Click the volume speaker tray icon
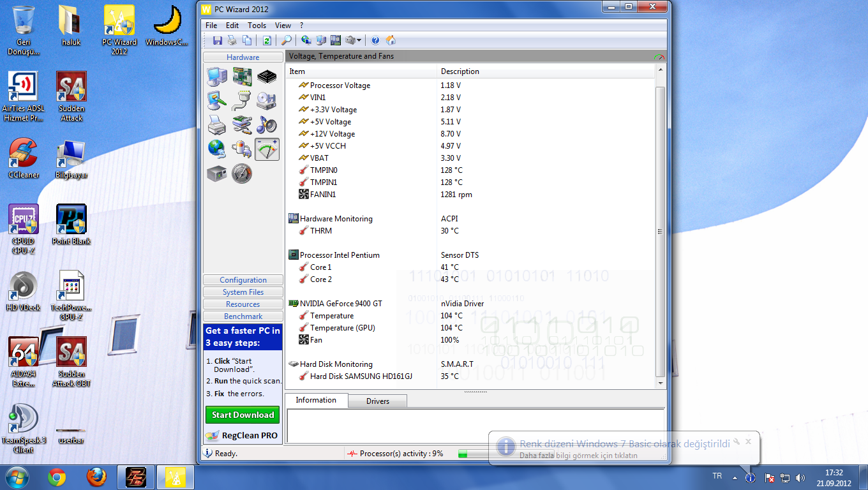Screen dimensions: 868x490 801,478
